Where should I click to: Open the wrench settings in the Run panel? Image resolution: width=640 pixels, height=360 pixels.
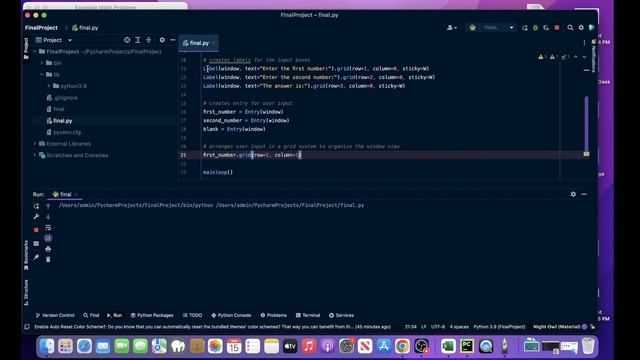pos(36,216)
